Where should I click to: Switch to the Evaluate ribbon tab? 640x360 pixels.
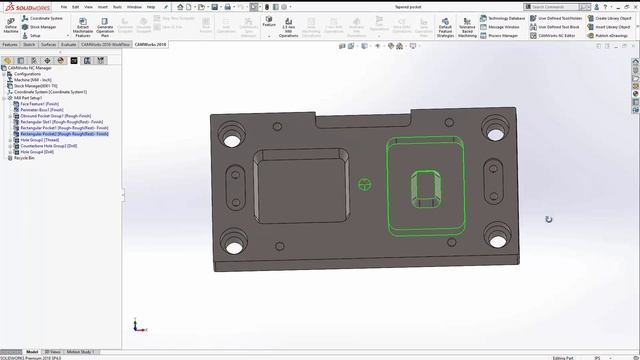(69, 44)
